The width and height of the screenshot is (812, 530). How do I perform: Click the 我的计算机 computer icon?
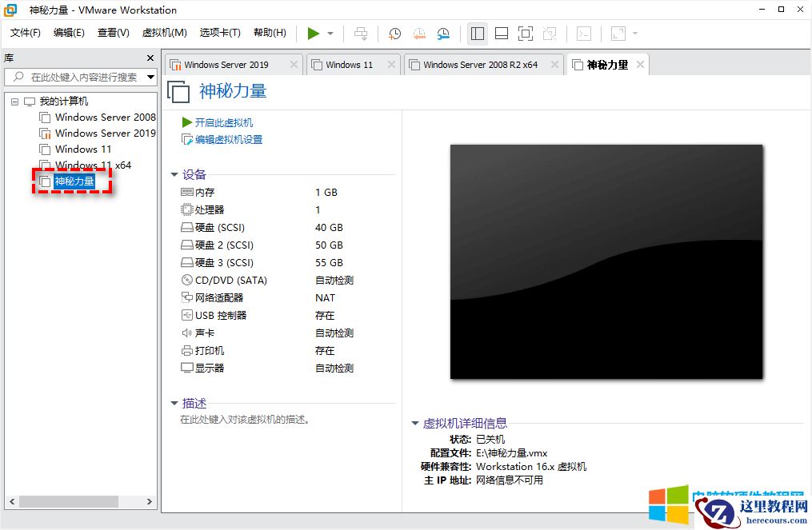30,102
